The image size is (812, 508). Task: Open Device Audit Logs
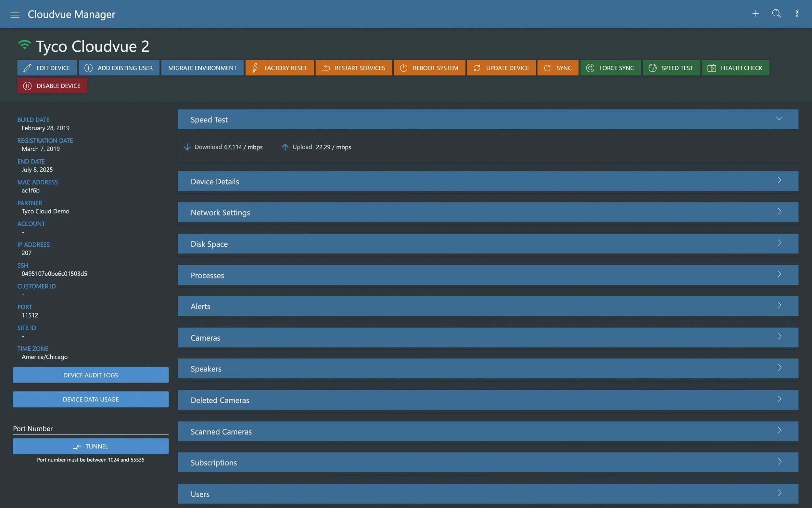click(x=90, y=375)
